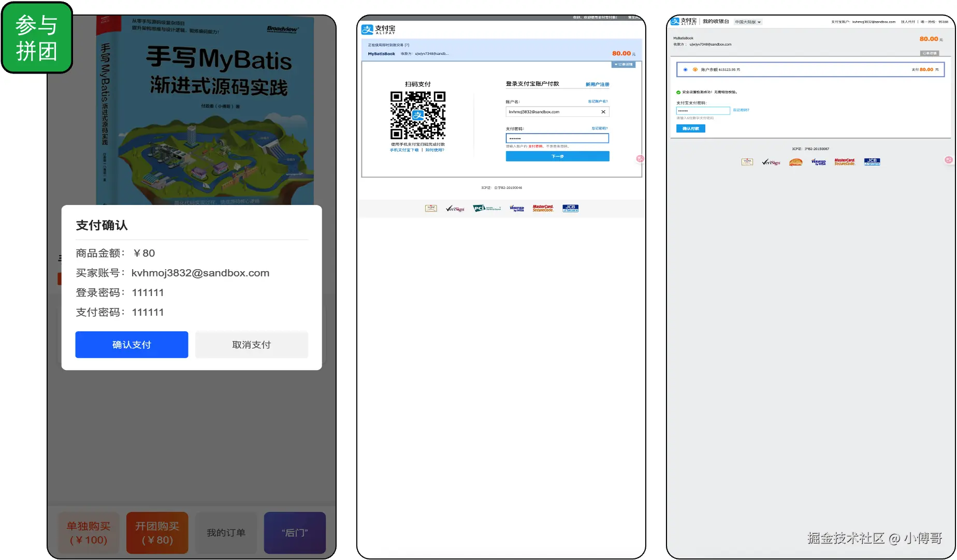Open the 中国大陆版 region dropdown

(x=748, y=22)
